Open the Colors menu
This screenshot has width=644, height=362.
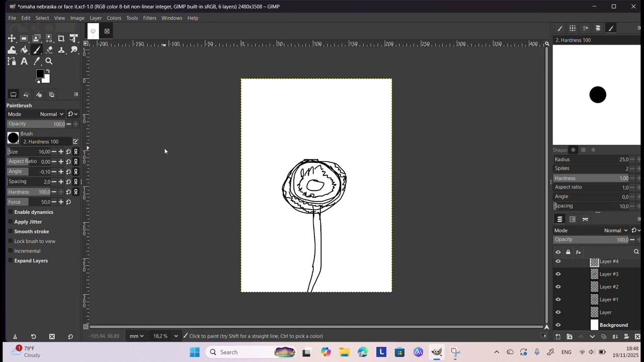tap(114, 18)
